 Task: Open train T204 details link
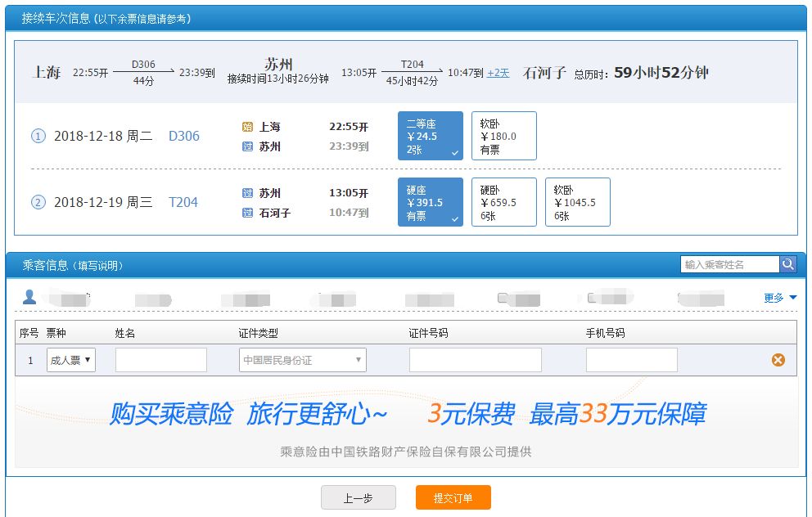coord(183,201)
